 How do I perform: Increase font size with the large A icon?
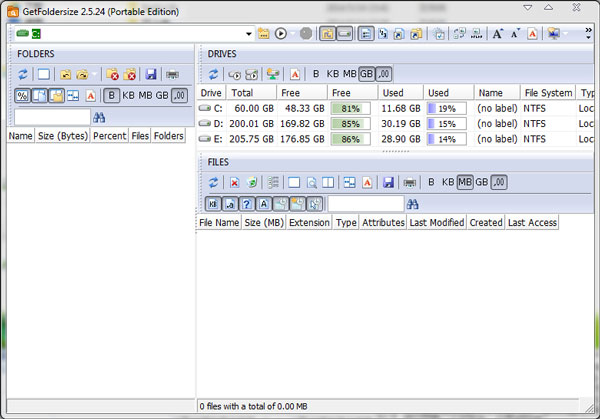coord(497,34)
